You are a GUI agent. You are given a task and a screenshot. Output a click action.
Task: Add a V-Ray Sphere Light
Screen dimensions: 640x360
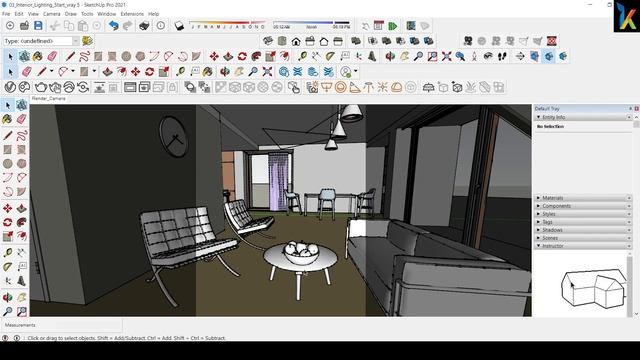tap(340, 87)
